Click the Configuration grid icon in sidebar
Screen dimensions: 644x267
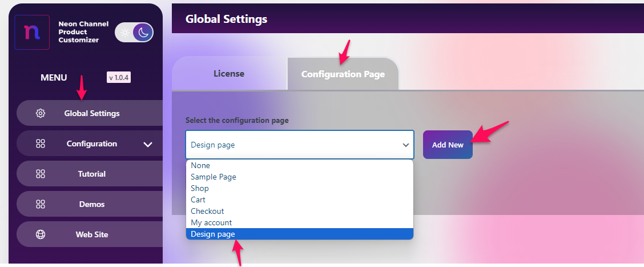pos(41,144)
